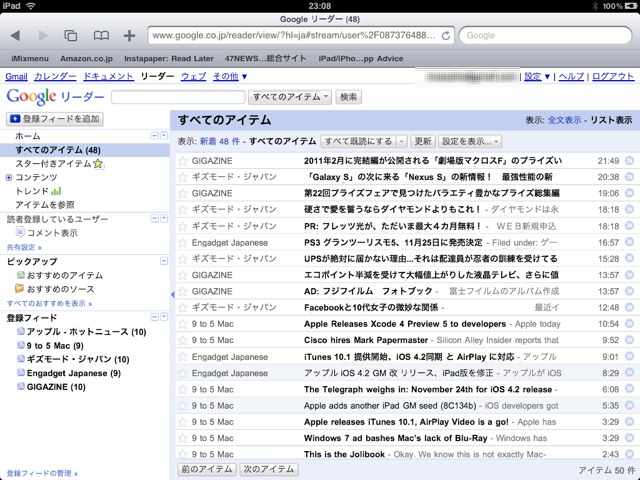Open the Engadget Japanese feed icon in sidebar
The image size is (640, 480).
21,373
